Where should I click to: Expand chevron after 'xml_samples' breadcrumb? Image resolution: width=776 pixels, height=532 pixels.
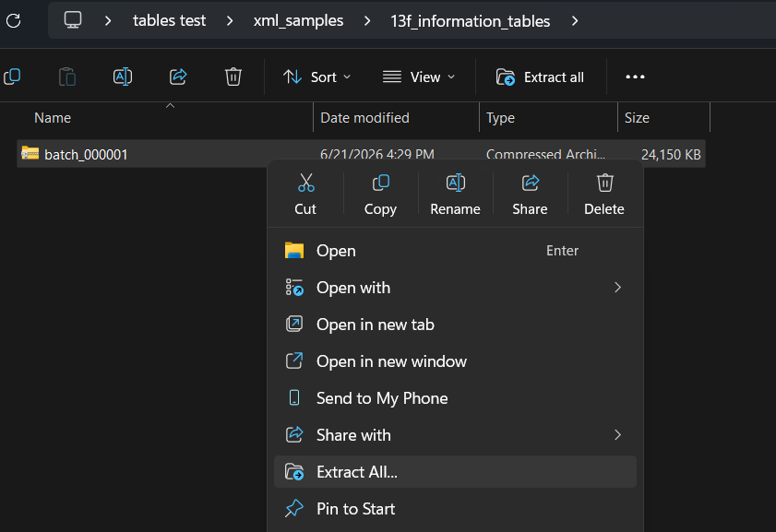point(366,21)
